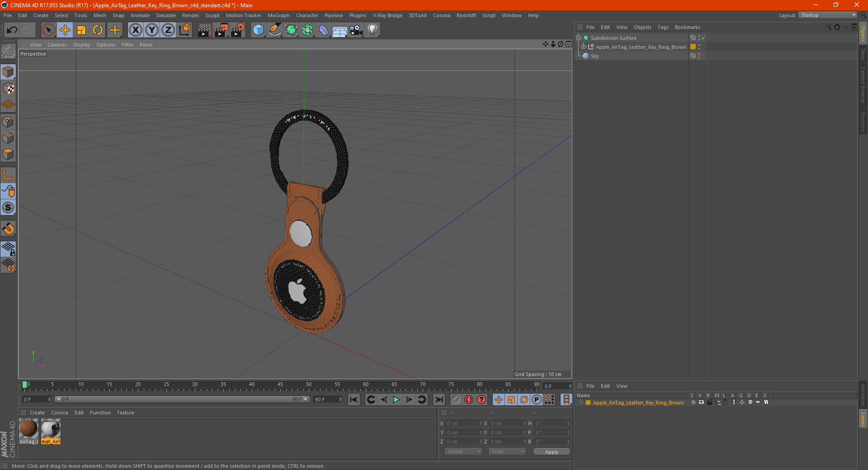
Task: Click the Apple_AirTag layer color swatch
Action: pyautogui.click(x=588, y=403)
